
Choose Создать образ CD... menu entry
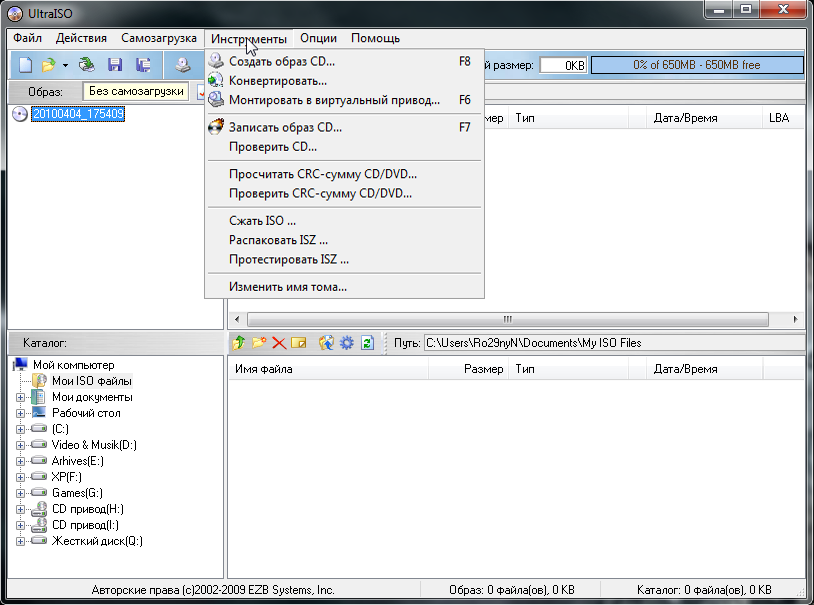(344, 61)
